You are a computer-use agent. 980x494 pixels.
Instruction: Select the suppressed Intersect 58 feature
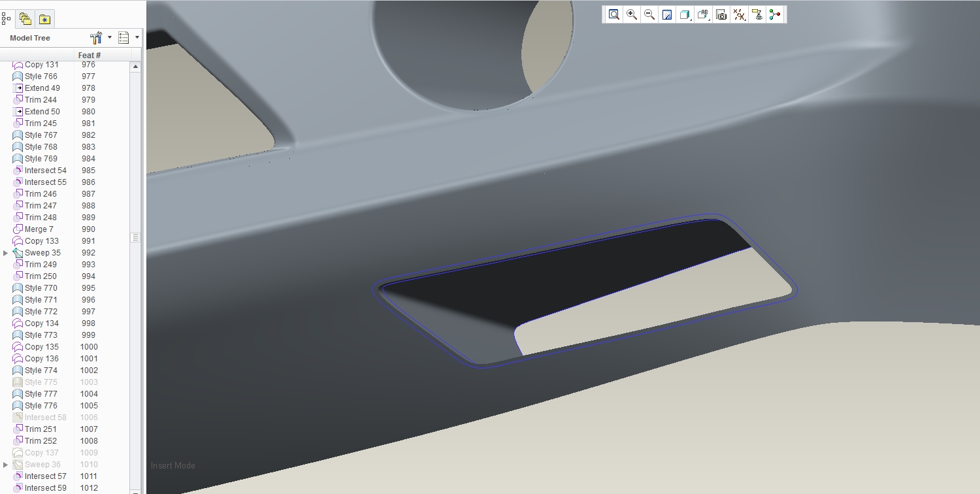(46, 418)
